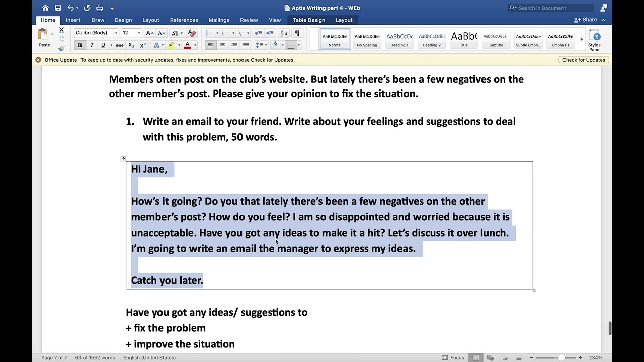Apply Format Painter brush
Screen dimensions: 644x362
point(61,48)
